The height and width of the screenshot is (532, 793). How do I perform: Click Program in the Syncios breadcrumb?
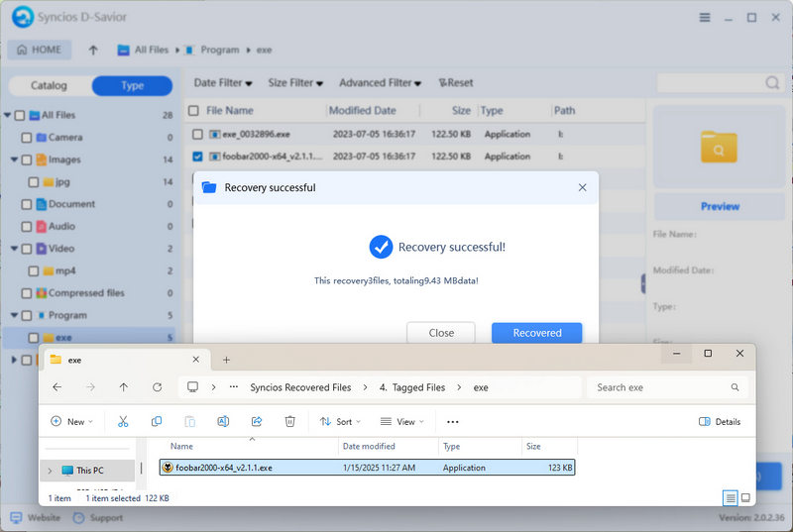tap(219, 50)
